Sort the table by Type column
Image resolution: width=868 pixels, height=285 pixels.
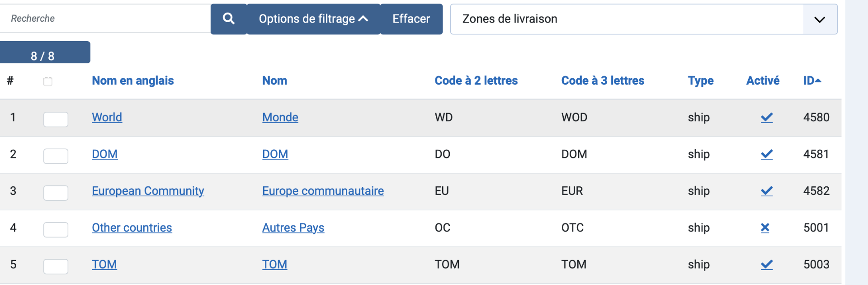[700, 81]
